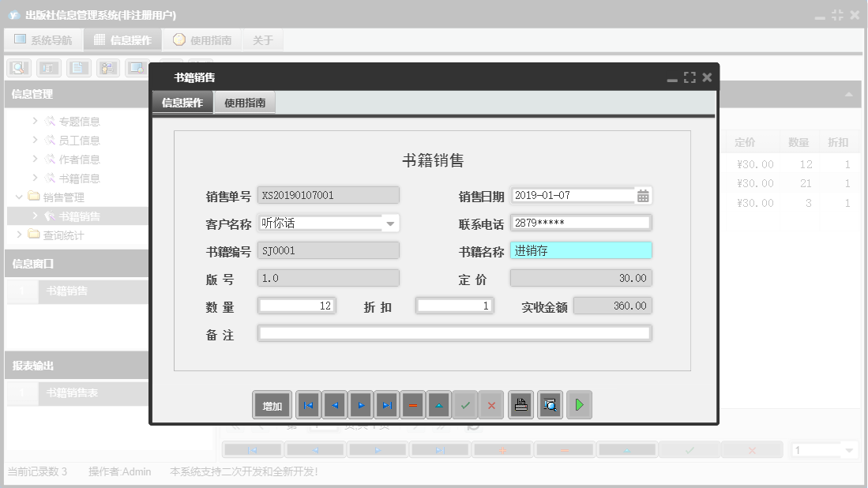868x488 pixels.
Task: Select the previous-record arrow icon
Action: [x=334, y=404]
